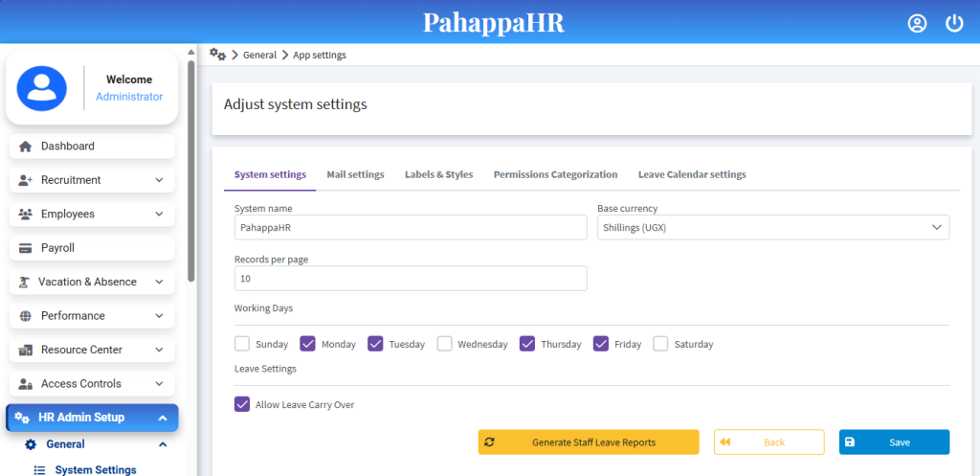Click the Resource Center sidebar icon
980x476 pixels.
coord(26,351)
